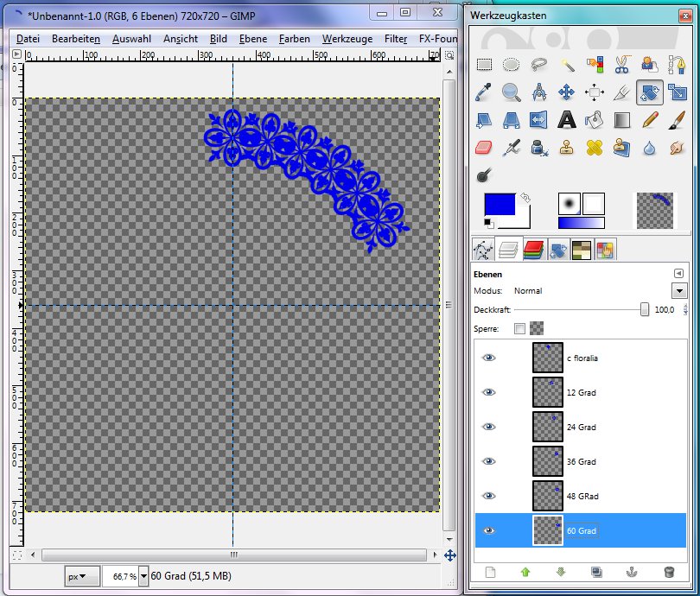700x596 pixels.
Task: Open the Ebene menu
Action: [x=252, y=39]
